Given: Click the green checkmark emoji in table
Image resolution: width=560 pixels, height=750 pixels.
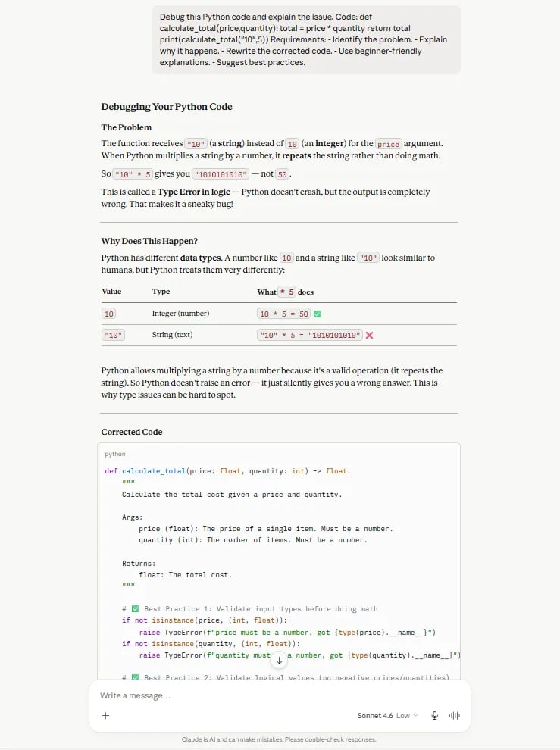Looking at the screenshot, I should click(317, 314).
